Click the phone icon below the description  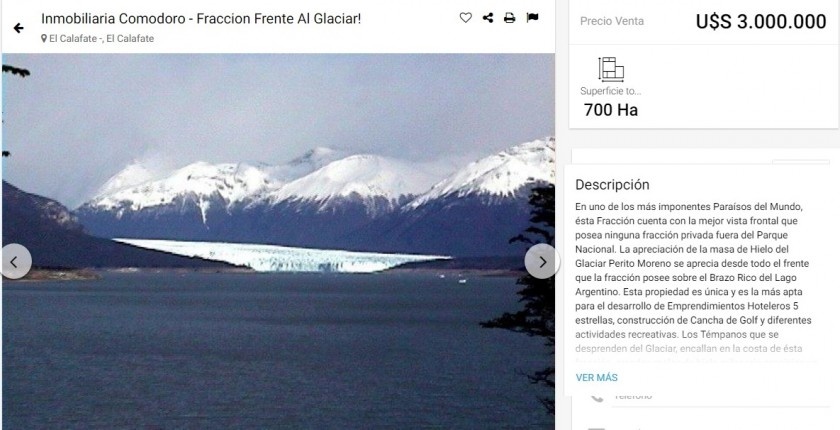pos(596,398)
